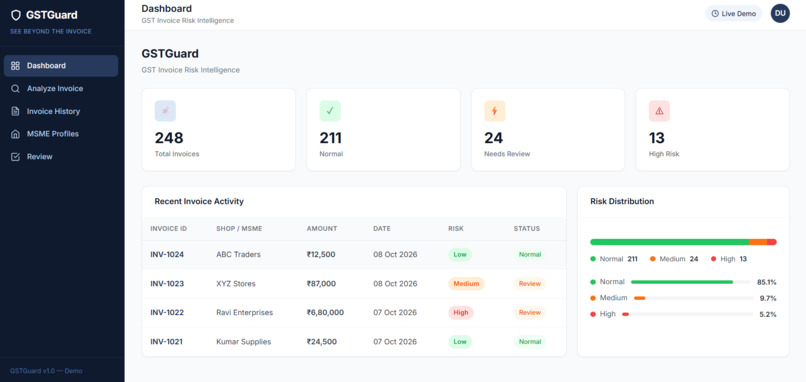Screen dimensions: 806x382
Task: Click the Risk Distribution heading
Action: tap(622, 202)
